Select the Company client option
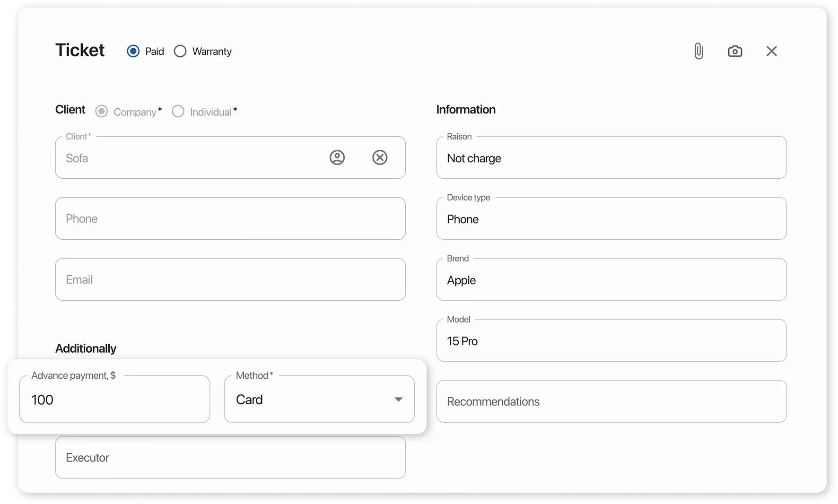Viewport: 838px width, 504px height. [x=102, y=111]
